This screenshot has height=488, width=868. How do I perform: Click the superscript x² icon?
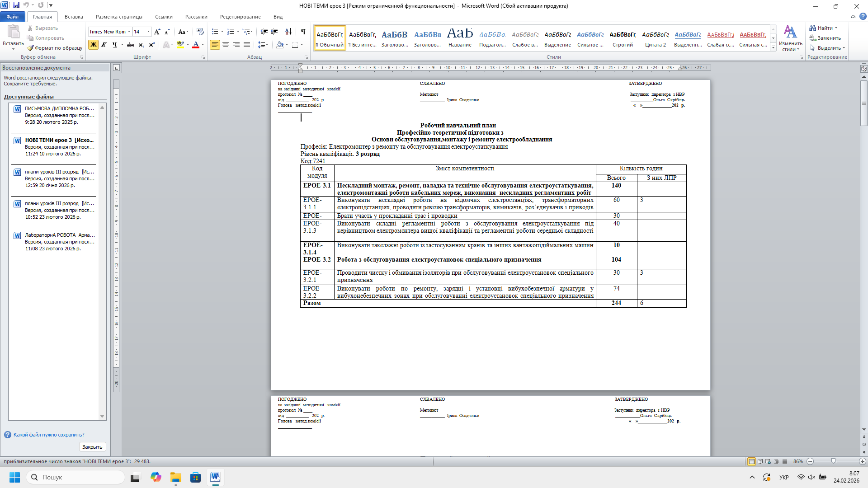(152, 45)
